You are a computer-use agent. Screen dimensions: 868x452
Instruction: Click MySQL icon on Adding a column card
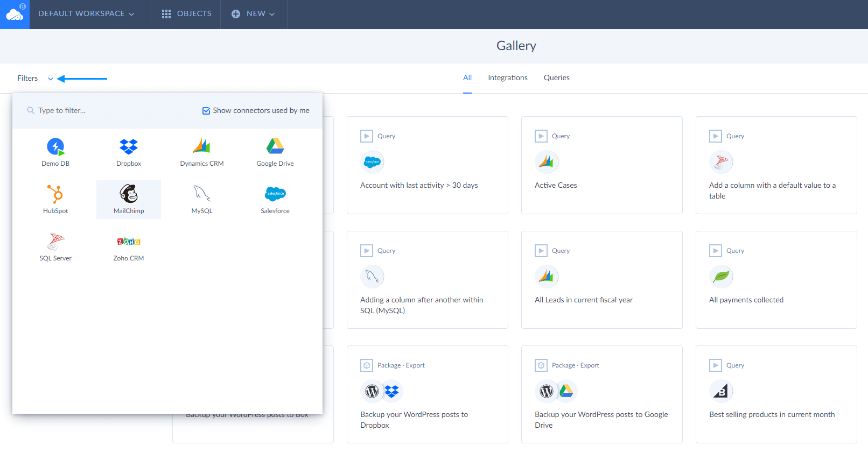point(372,277)
